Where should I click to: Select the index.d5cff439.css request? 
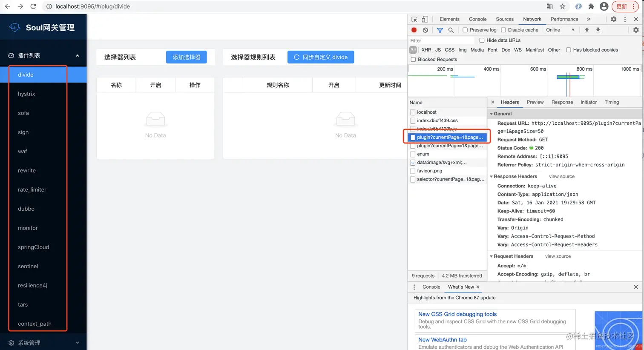pos(447,120)
